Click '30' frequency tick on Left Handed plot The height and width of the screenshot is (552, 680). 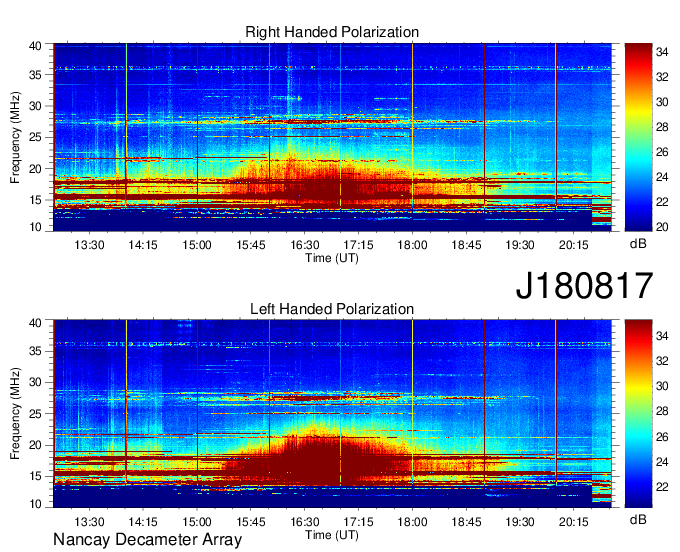(x=36, y=382)
